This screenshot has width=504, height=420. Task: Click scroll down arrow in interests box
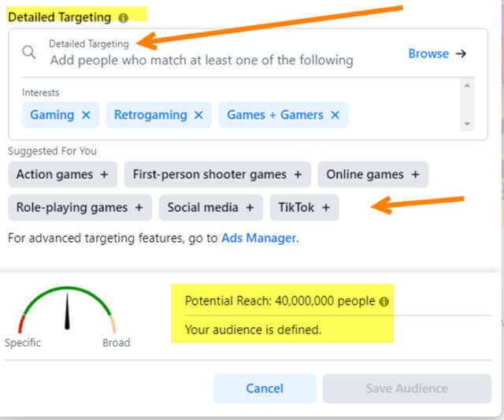pyautogui.click(x=467, y=124)
